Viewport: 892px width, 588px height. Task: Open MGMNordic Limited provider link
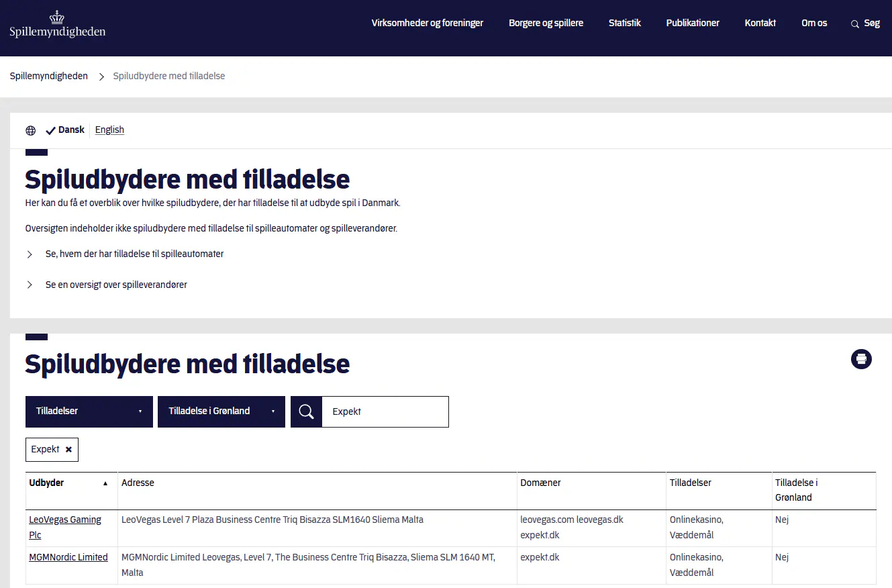tap(68, 557)
